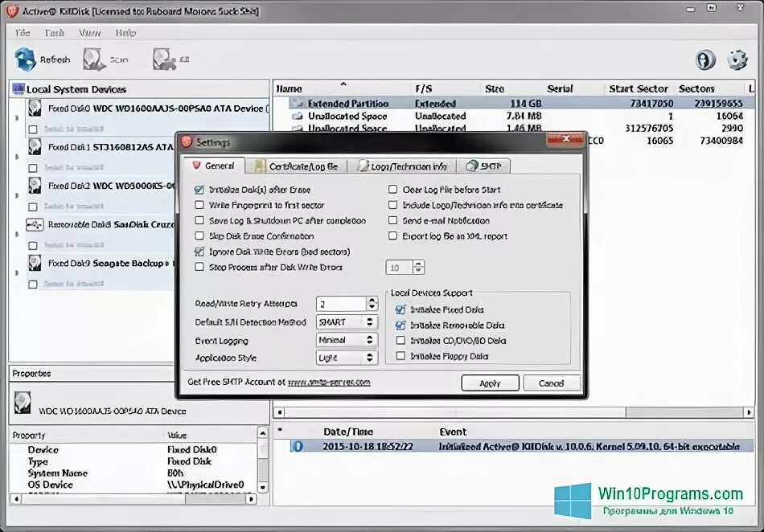Viewport: 764px width, 532px height.
Task: Sort partitions by Name column header
Action: 289,88
